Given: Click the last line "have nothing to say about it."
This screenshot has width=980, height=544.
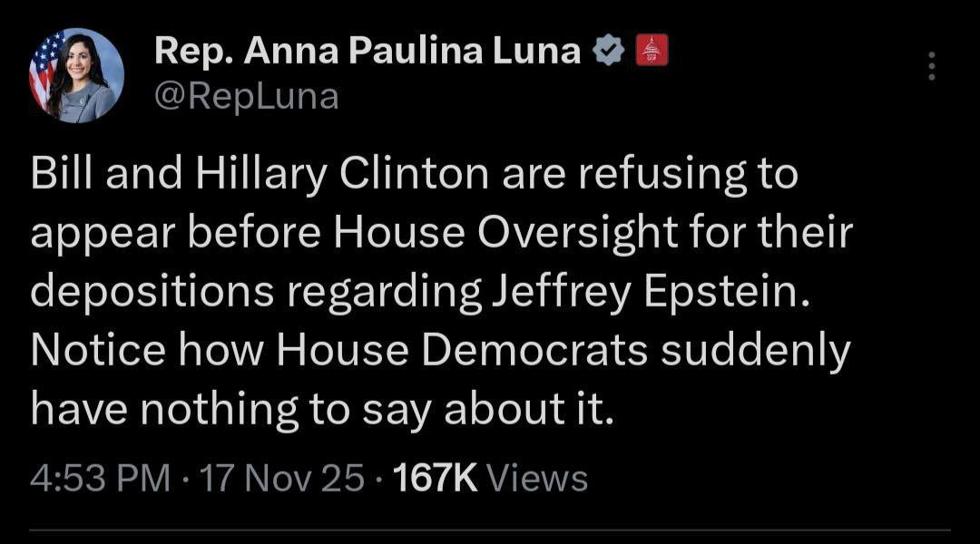Looking at the screenshot, I should 322,410.
